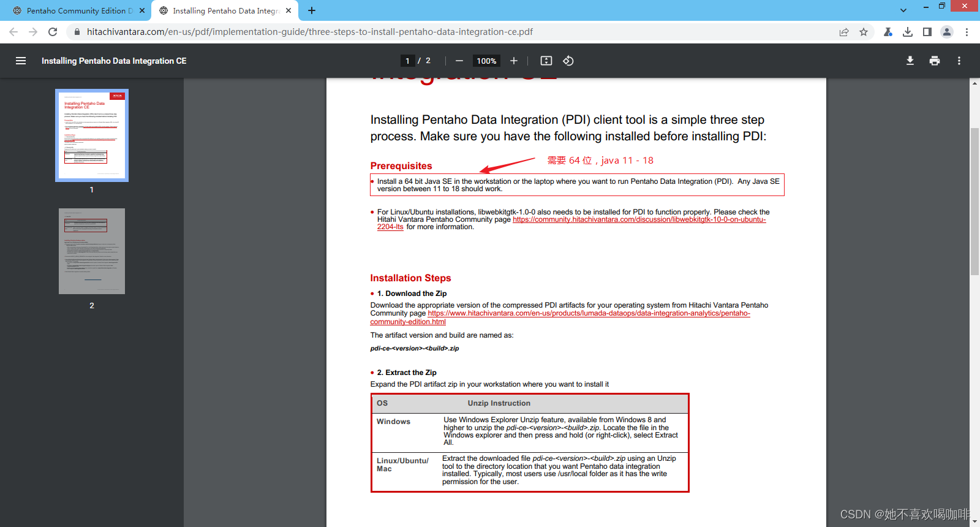This screenshot has width=980, height=527.
Task: Click the vertical scrollbar thumb
Action: [974, 202]
